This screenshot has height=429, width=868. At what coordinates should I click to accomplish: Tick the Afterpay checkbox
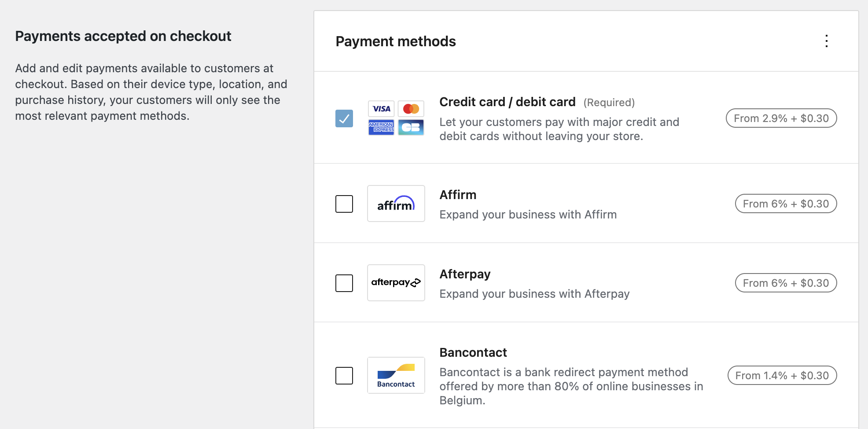(344, 283)
